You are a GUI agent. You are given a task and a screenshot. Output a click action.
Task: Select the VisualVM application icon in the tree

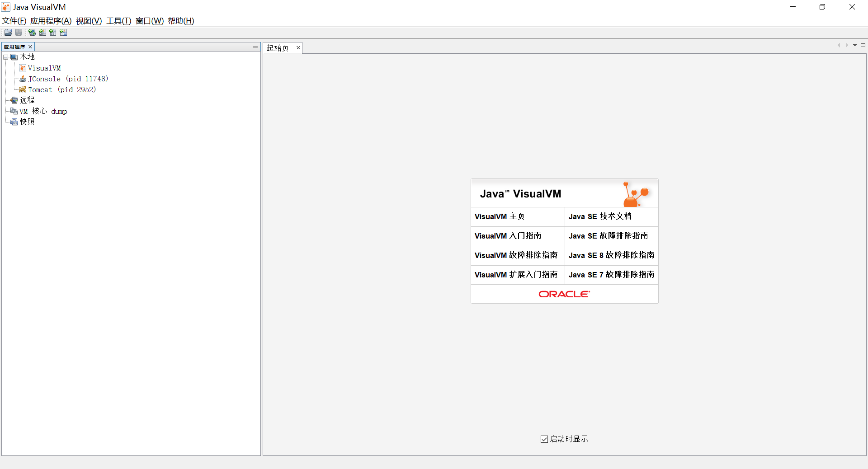[23, 68]
